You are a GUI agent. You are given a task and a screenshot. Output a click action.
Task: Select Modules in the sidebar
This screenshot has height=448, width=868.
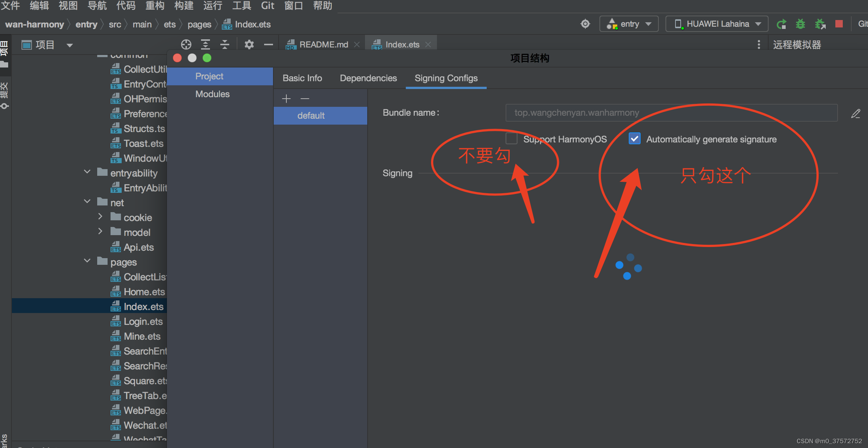pos(212,94)
